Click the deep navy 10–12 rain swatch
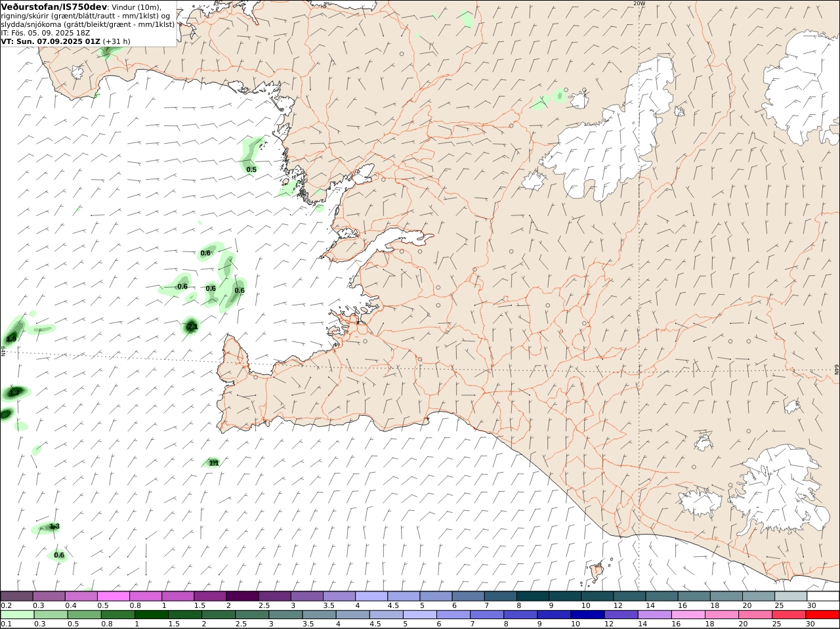This screenshot has height=629, width=840. point(588,615)
